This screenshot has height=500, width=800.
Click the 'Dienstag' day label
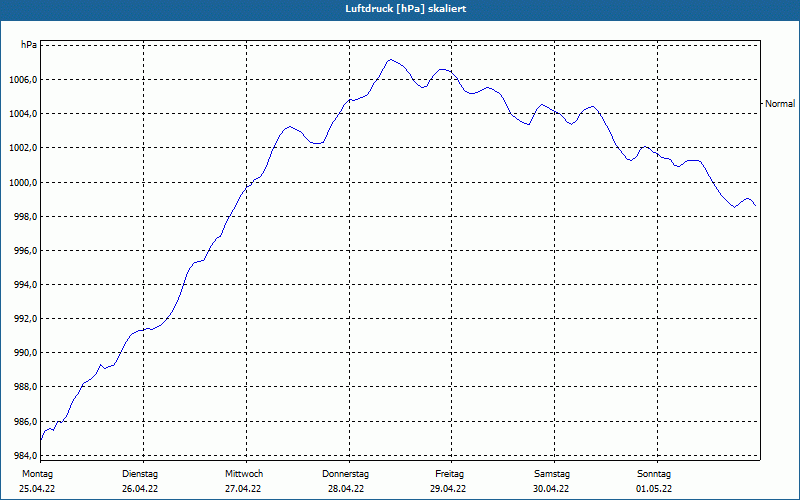coord(140,474)
